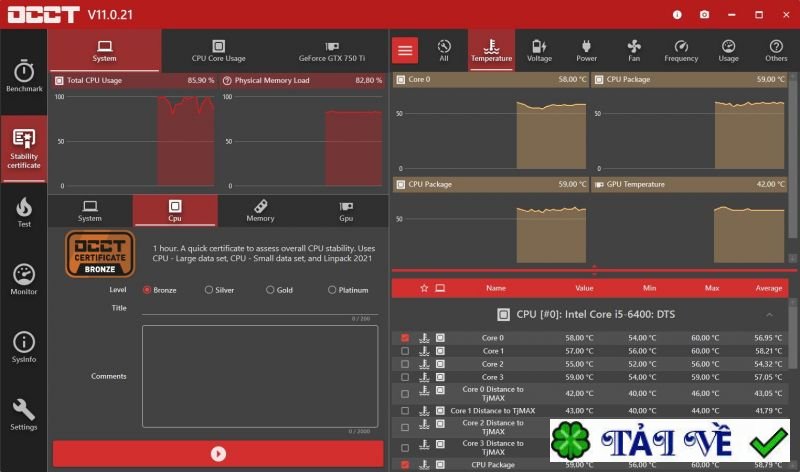Click the chip icon in Core 1 row

click(x=440, y=351)
